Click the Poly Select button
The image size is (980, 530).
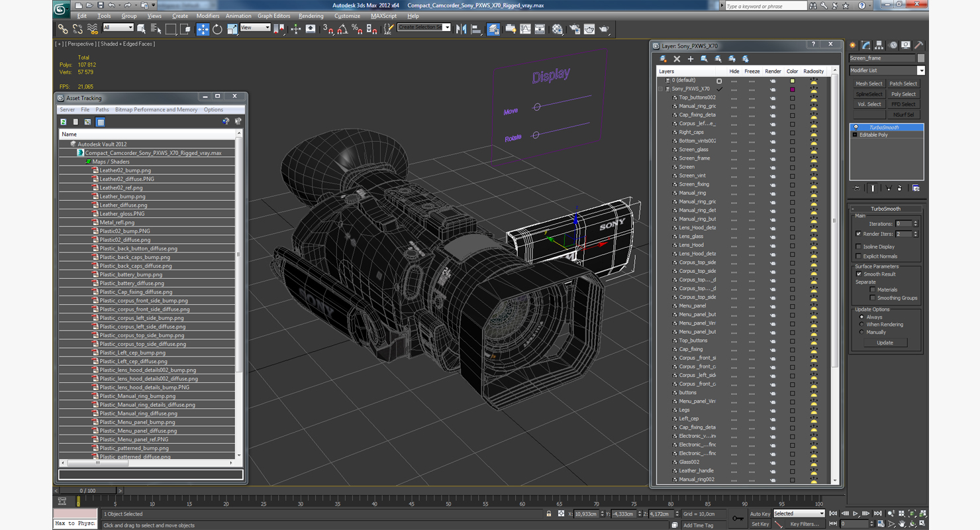[903, 94]
